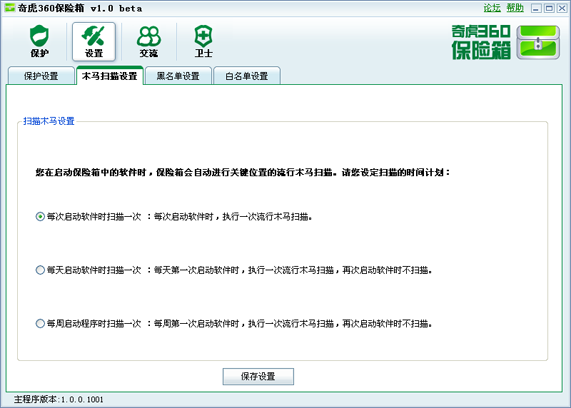The height and width of the screenshot is (408, 571).
Task: Minimize the window
Action: pyautogui.click(x=536, y=8)
